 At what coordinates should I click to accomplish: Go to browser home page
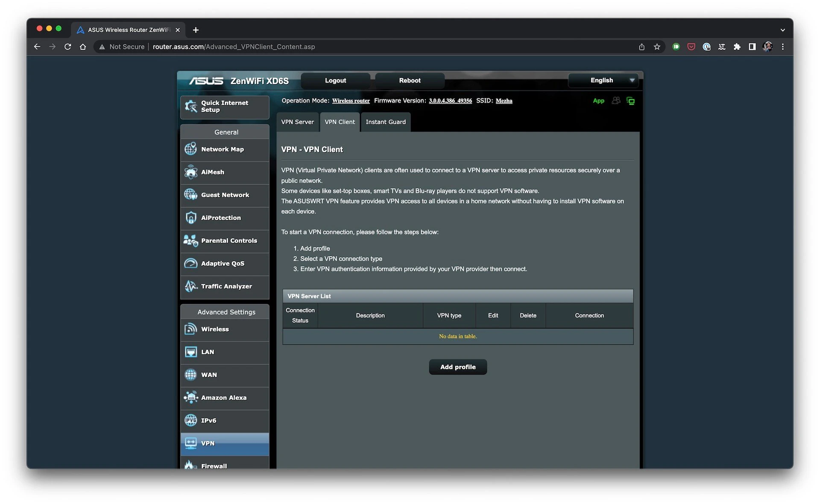83,47
